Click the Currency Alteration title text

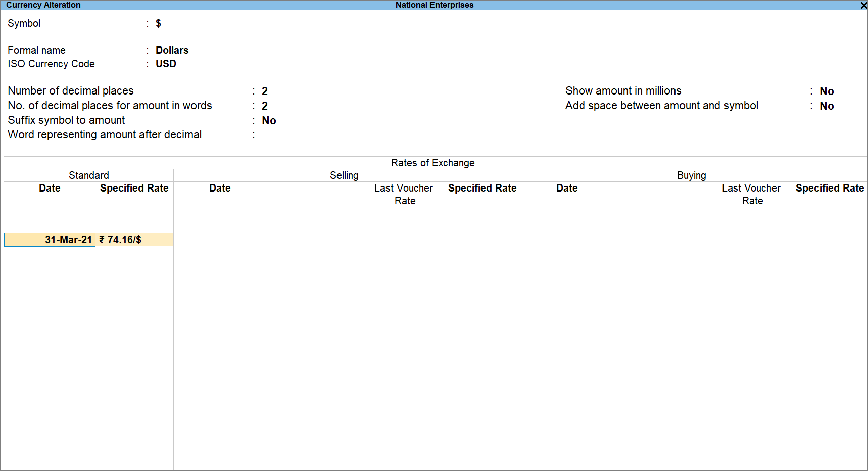[x=43, y=5]
